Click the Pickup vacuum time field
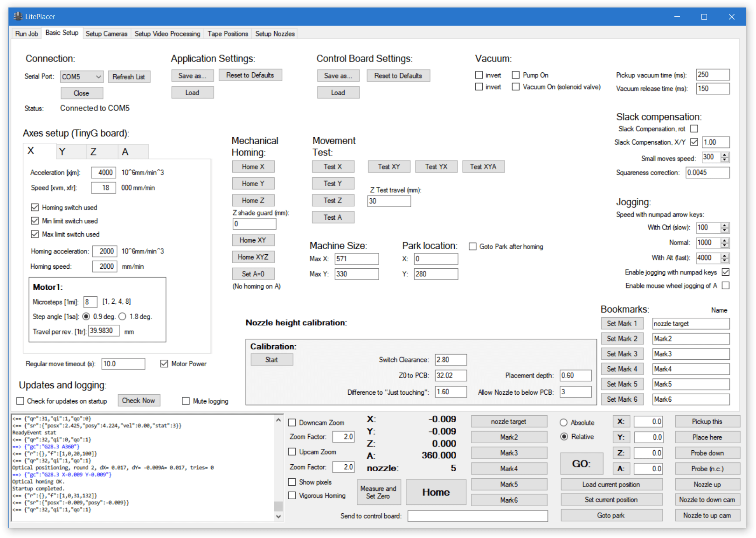Viewport: 756px width, 538px height. 713,75
